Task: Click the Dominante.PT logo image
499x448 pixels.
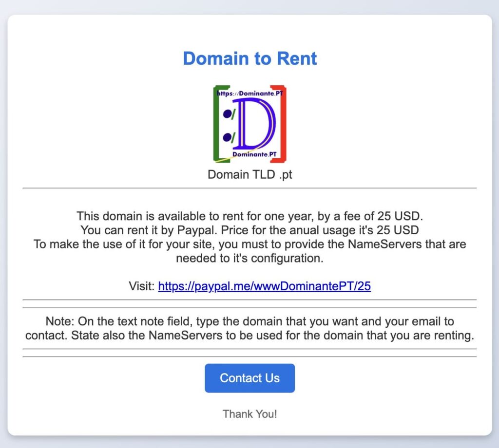Action: (x=250, y=124)
